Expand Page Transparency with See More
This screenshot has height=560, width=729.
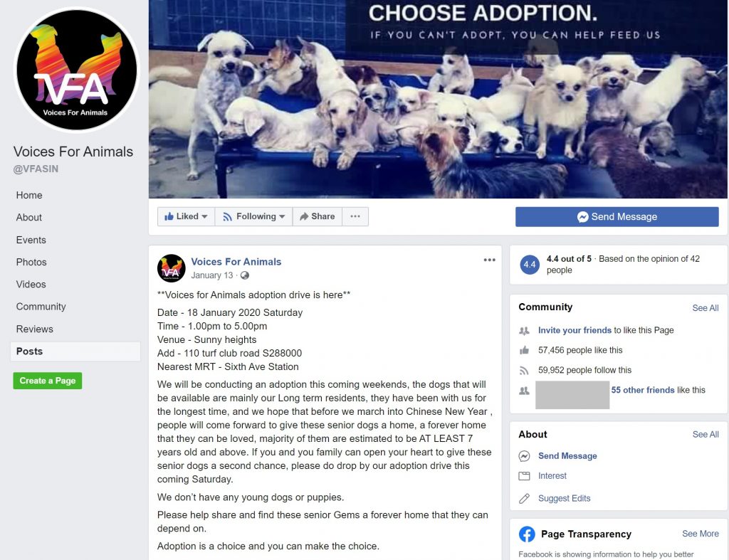pos(701,534)
